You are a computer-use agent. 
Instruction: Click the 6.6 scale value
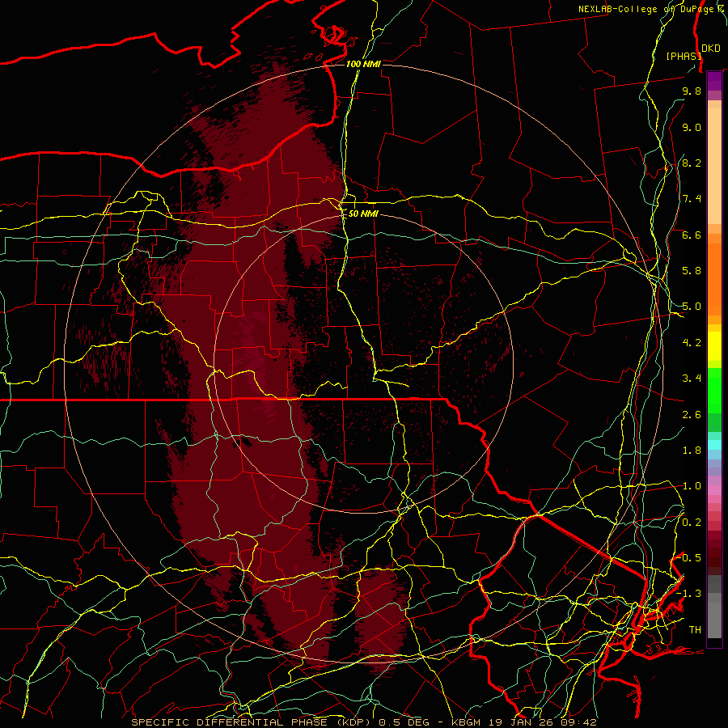coord(692,235)
